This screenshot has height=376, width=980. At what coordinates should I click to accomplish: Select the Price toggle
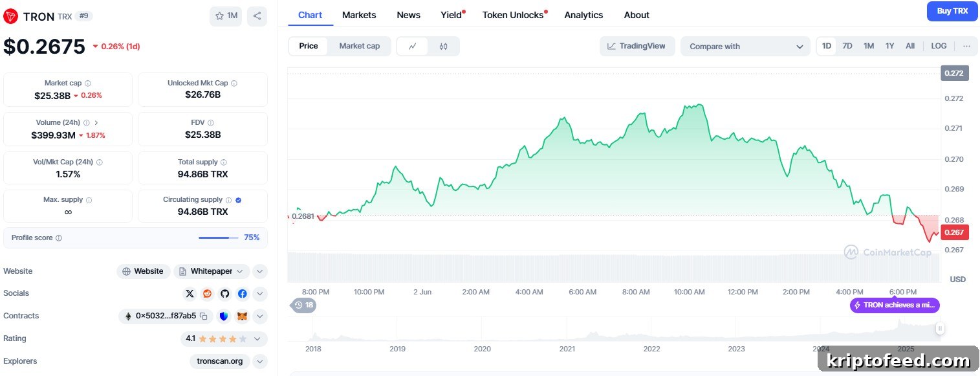(x=309, y=46)
